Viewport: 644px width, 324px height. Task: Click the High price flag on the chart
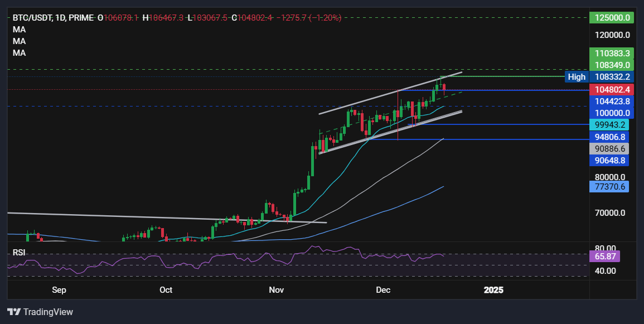[576, 77]
